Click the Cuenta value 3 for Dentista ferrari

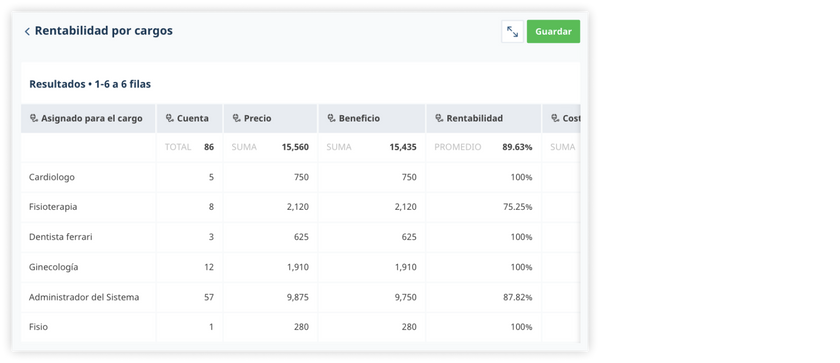(x=211, y=237)
